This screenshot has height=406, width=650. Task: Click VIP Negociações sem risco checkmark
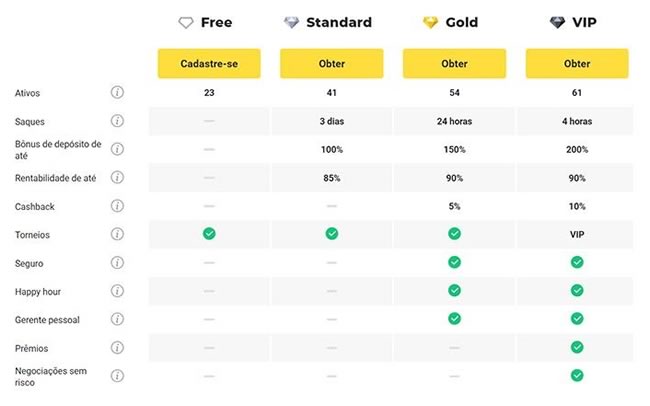[x=577, y=376]
